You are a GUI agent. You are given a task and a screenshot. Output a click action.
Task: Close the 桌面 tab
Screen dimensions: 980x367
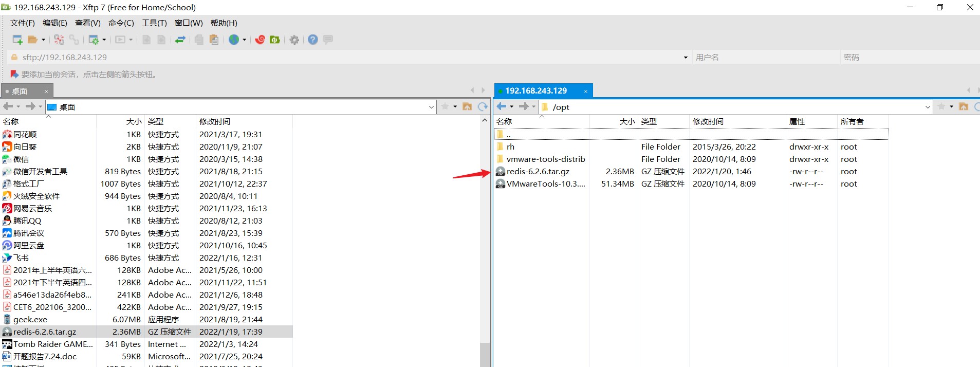point(46,91)
